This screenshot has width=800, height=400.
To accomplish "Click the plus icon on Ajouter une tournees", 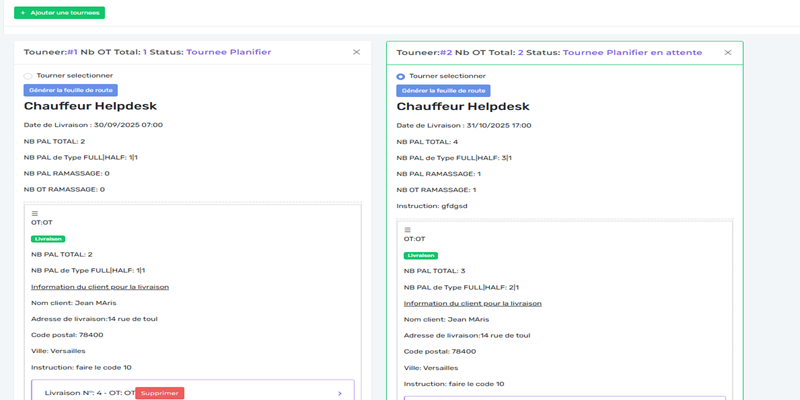I will [23, 13].
